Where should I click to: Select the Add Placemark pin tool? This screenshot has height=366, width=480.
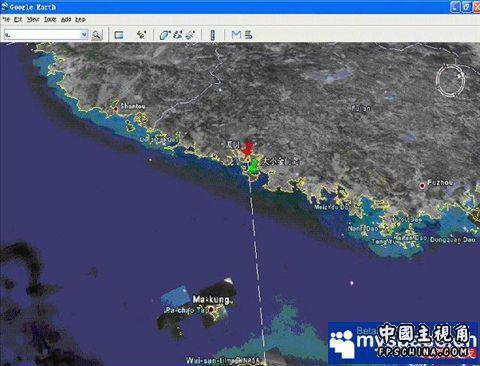[142, 35]
